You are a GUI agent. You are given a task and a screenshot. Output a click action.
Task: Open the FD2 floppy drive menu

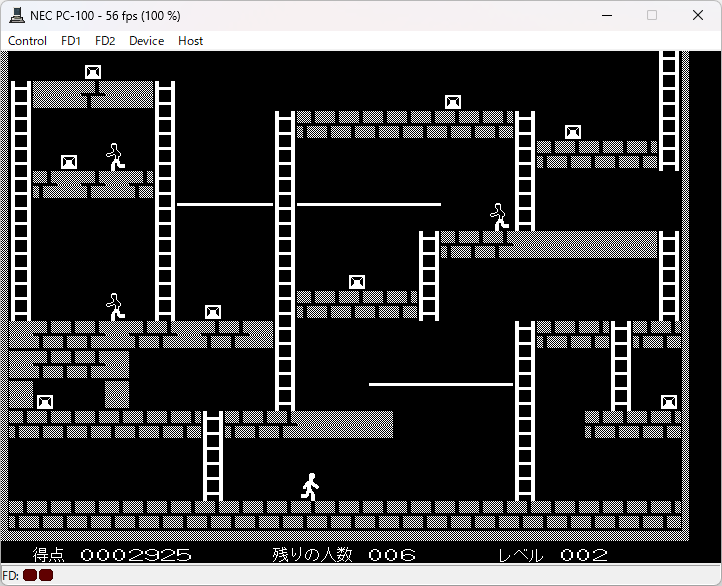pyautogui.click(x=105, y=41)
